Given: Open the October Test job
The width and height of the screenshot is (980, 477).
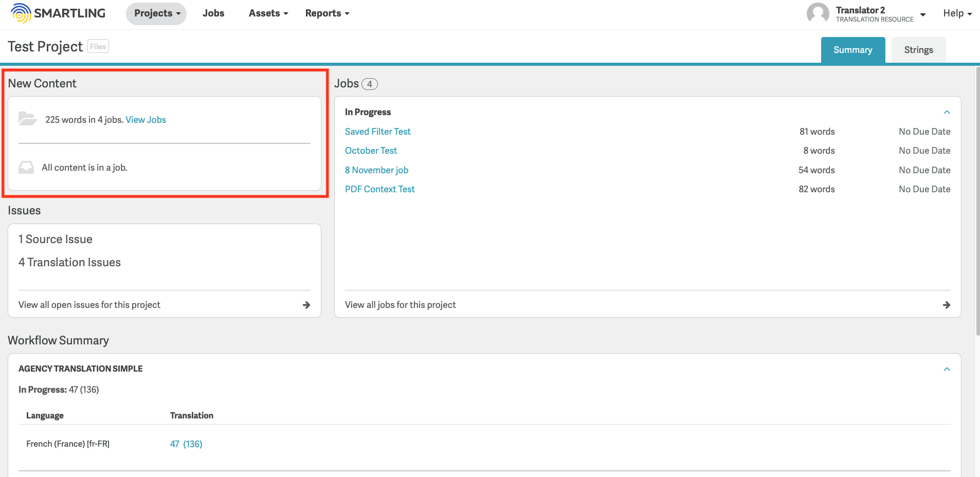Looking at the screenshot, I should coord(371,151).
